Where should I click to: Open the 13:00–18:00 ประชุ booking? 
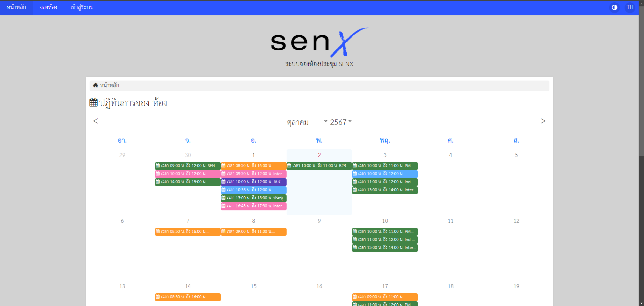click(x=253, y=198)
